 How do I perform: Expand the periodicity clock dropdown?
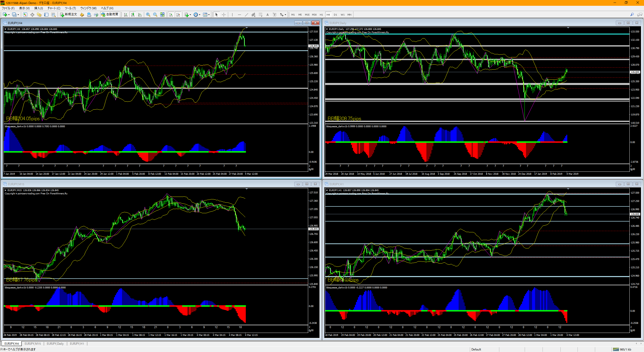tap(200, 15)
